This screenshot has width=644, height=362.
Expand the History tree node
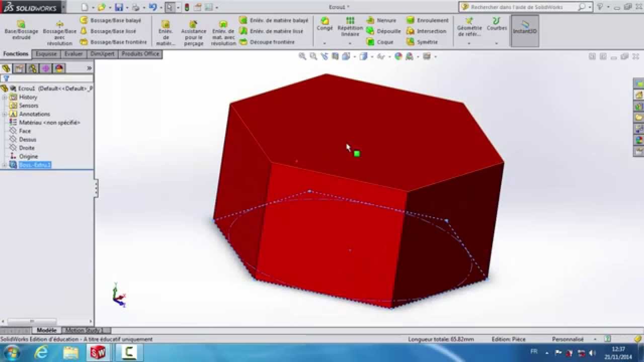[5, 97]
